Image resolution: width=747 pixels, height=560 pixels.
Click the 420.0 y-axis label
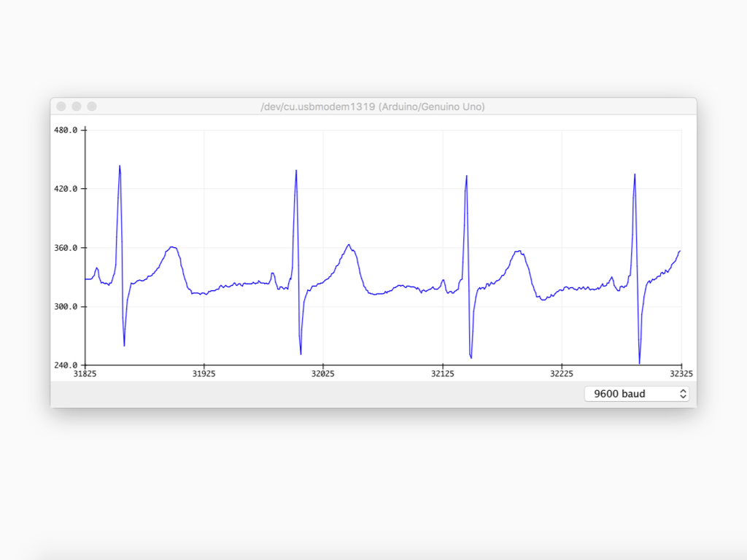[66, 189]
